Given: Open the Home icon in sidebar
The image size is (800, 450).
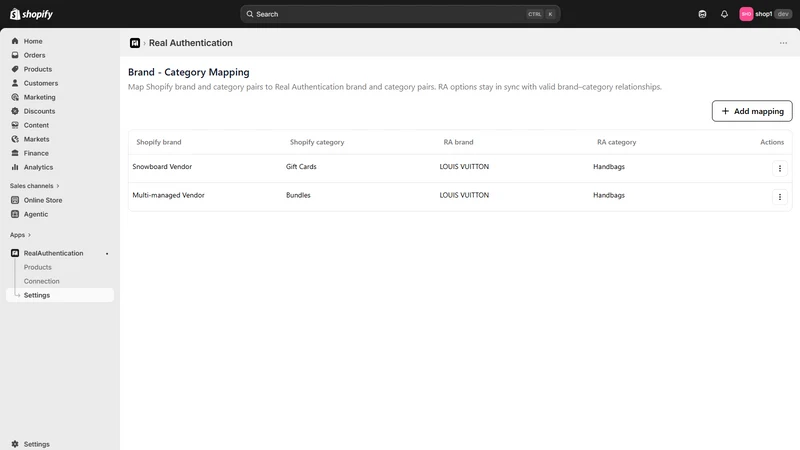Looking at the screenshot, I should tap(15, 41).
